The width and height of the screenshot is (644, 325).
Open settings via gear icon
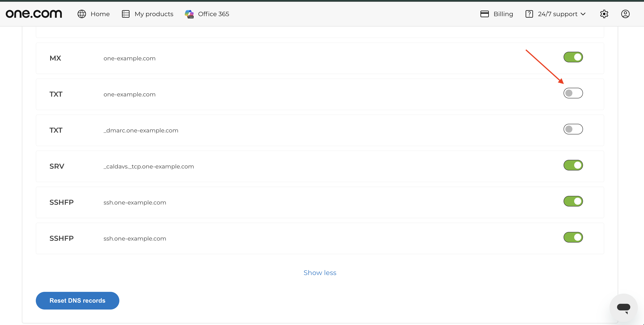pyautogui.click(x=604, y=14)
